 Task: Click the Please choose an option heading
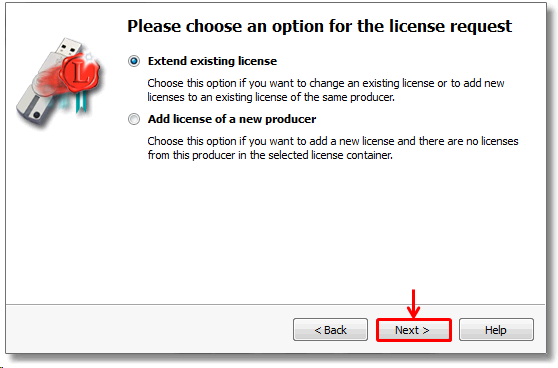point(319,26)
